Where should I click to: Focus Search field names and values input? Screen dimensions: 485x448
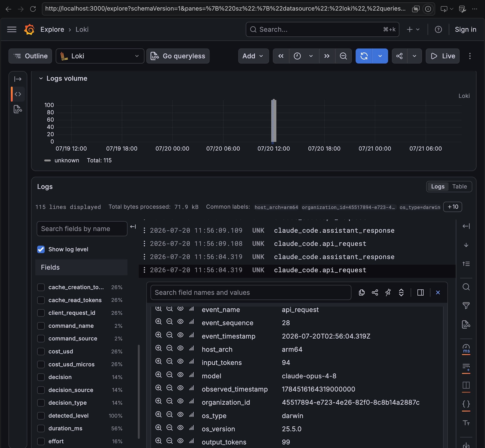click(251, 293)
